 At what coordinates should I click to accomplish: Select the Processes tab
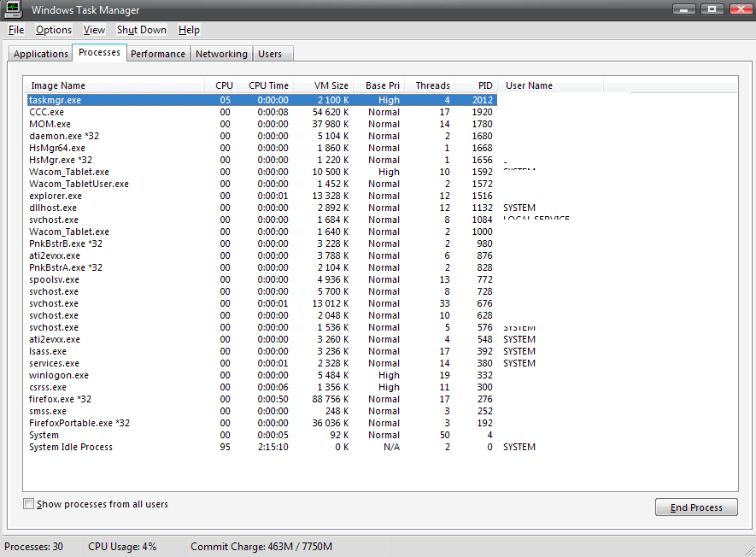tap(99, 52)
